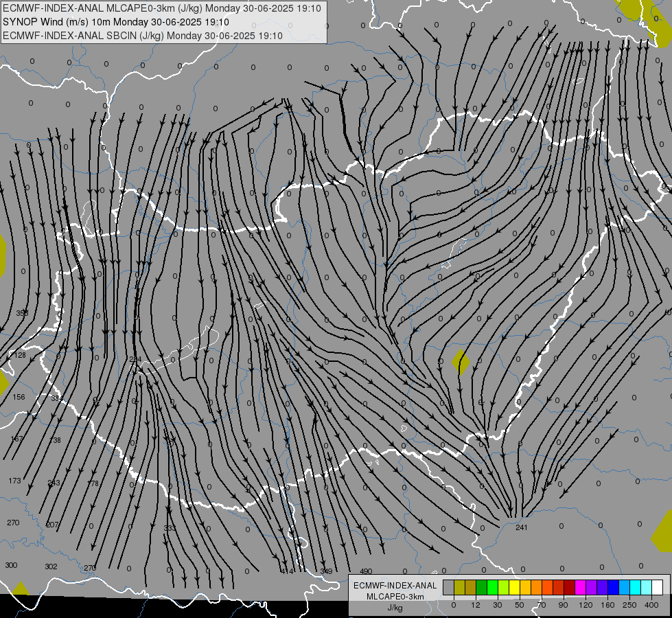This screenshot has width=672, height=618.
Task: Select the legend tick label 90
Action: [x=563, y=605]
